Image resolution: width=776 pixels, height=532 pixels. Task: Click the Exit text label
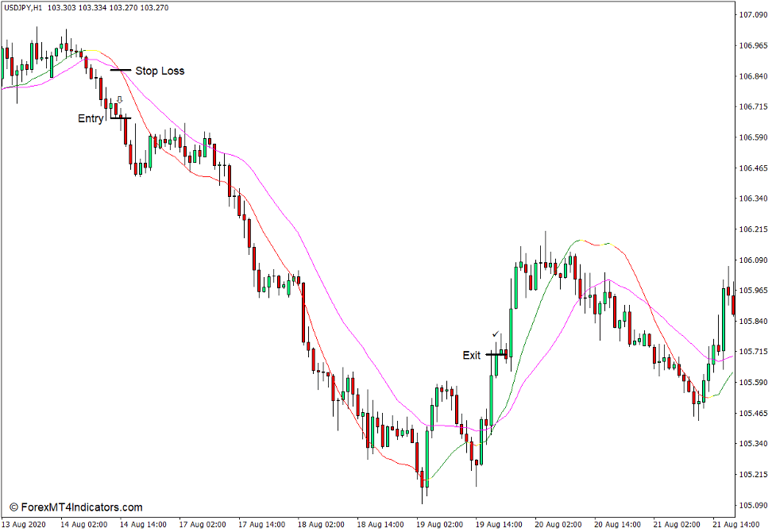[473, 355]
